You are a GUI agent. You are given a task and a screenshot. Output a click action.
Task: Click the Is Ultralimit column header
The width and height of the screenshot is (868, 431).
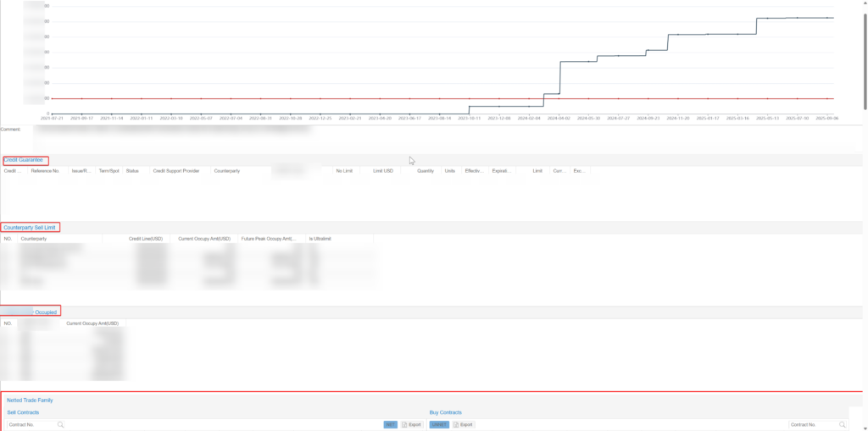coord(320,240)
